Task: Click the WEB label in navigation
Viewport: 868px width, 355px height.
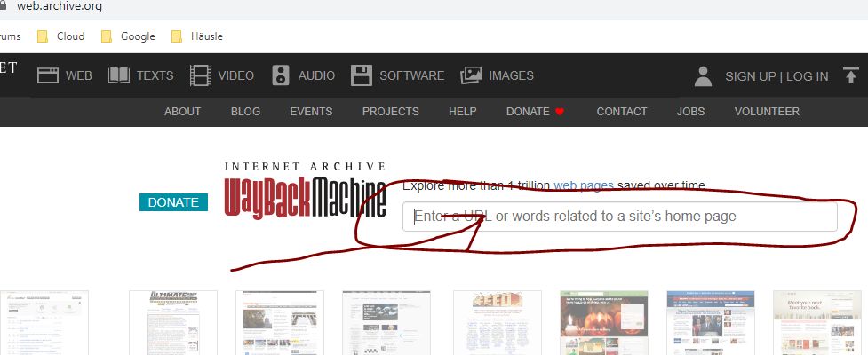Action: tap(78, 75)
